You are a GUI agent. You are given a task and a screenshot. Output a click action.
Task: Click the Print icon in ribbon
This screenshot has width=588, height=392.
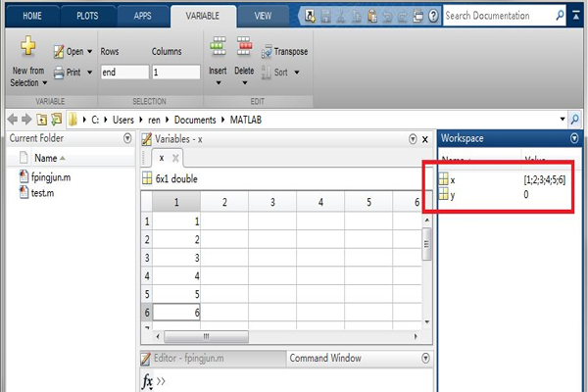(x=59, y=72)
